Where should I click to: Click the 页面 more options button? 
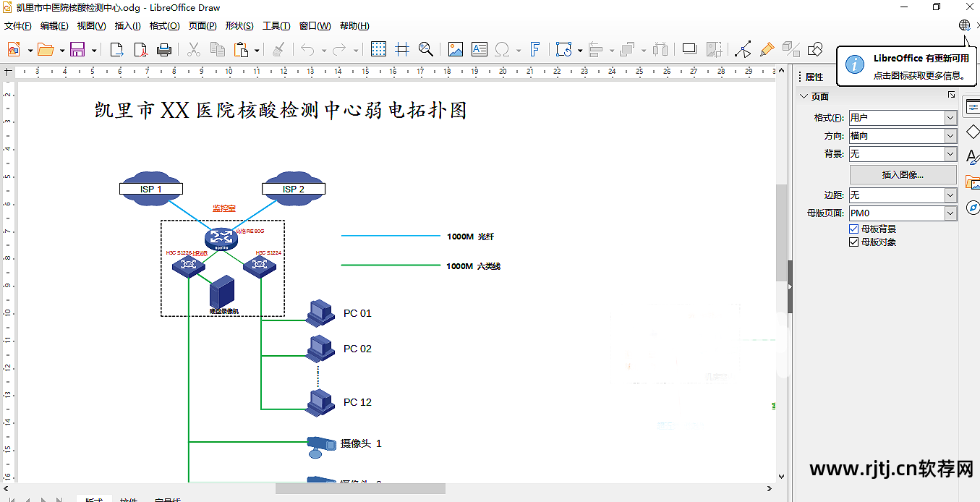(951, 95)
